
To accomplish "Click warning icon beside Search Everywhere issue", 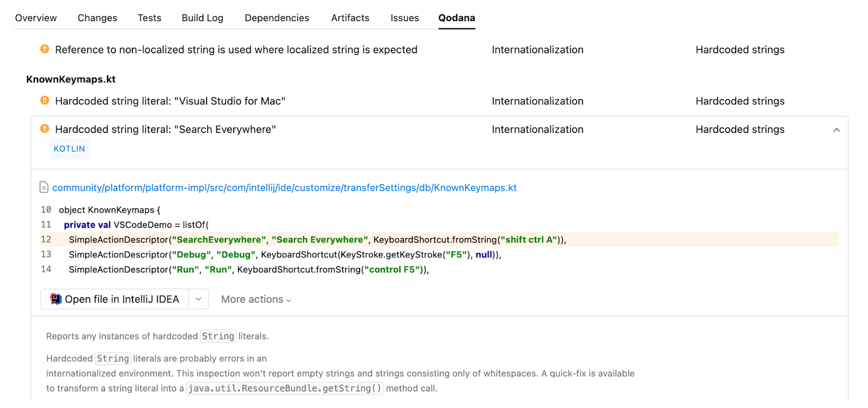I will [x=45, y=129].
